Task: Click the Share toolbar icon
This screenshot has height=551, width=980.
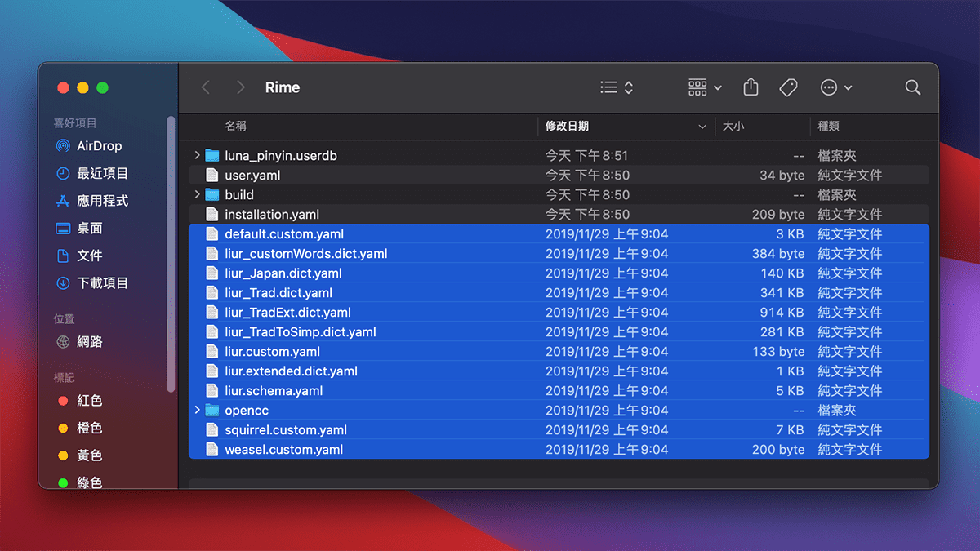Action: (751, 87)
